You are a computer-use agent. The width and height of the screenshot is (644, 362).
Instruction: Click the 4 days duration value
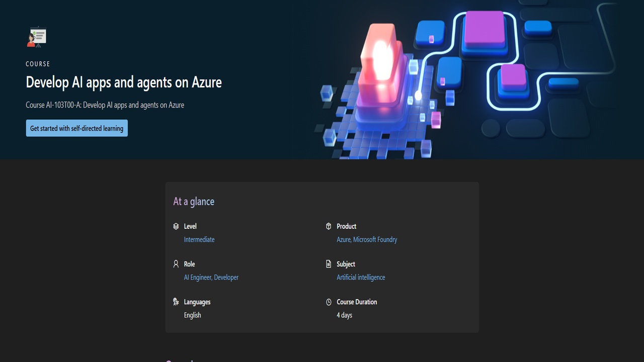tap(345, 315)
